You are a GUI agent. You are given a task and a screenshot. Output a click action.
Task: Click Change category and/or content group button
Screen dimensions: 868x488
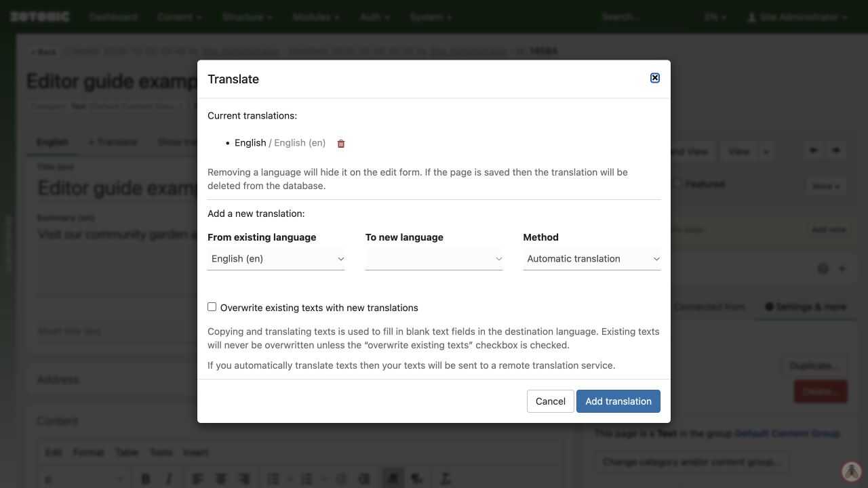tap(692, 462)
